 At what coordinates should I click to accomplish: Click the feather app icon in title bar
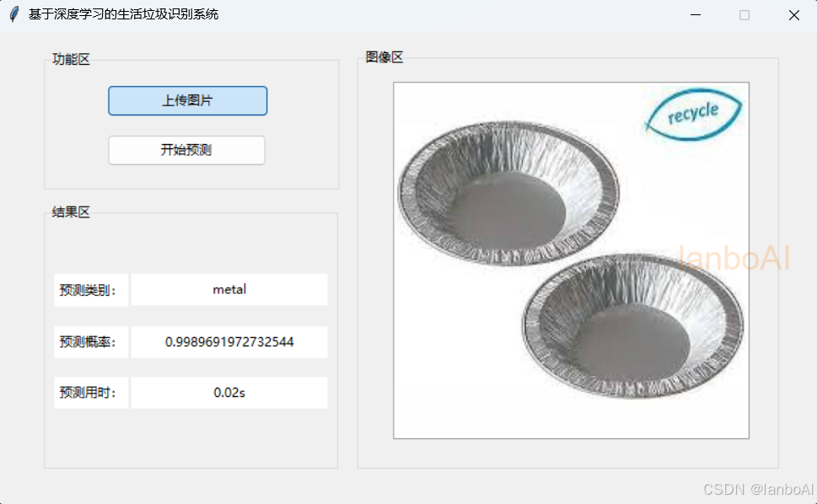14,14
